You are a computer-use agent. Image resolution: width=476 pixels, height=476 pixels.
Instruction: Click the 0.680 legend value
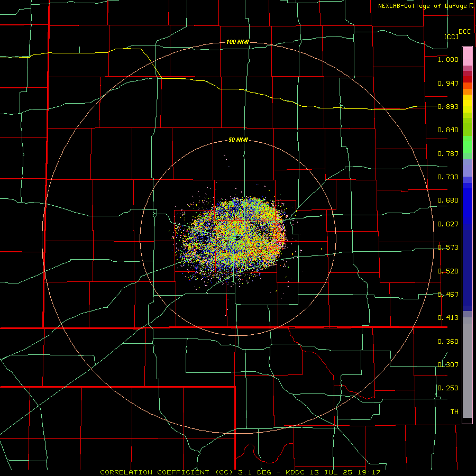click(x=448, y=200)
